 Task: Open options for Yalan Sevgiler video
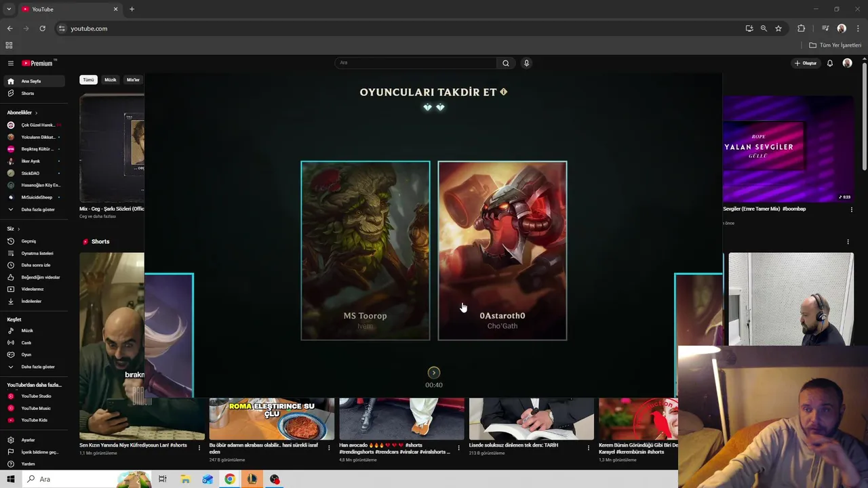(852, 210)
